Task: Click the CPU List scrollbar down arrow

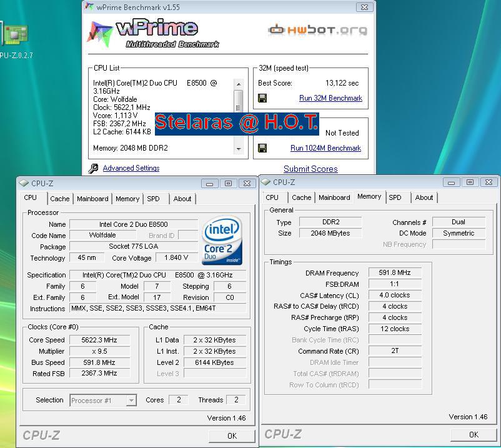Action: [239, 149]
